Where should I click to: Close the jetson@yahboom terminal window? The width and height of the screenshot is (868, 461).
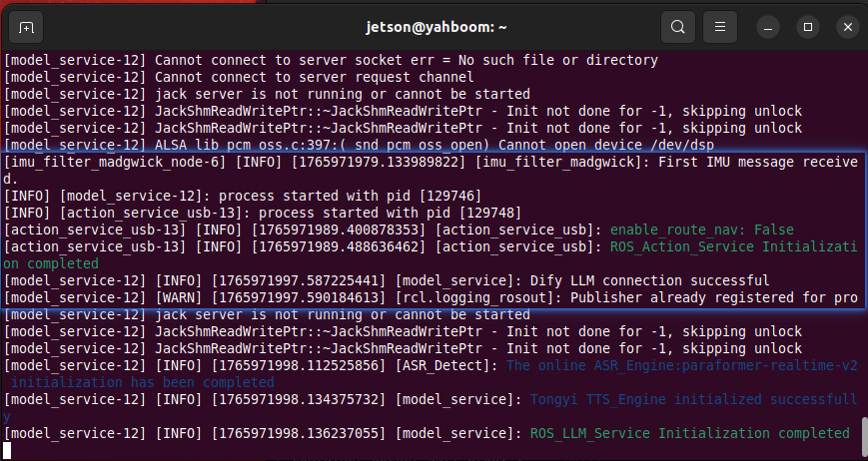point(847,27)
